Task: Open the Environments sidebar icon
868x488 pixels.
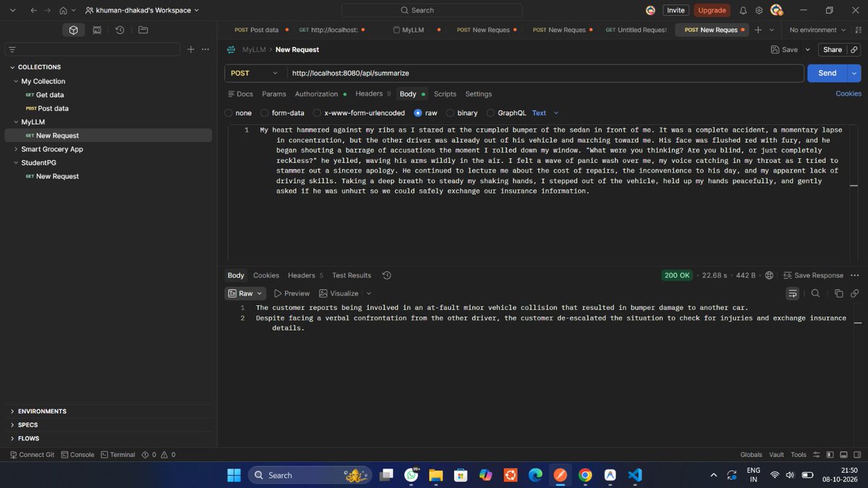Action: pyautogui.click(x=97, y=30)
